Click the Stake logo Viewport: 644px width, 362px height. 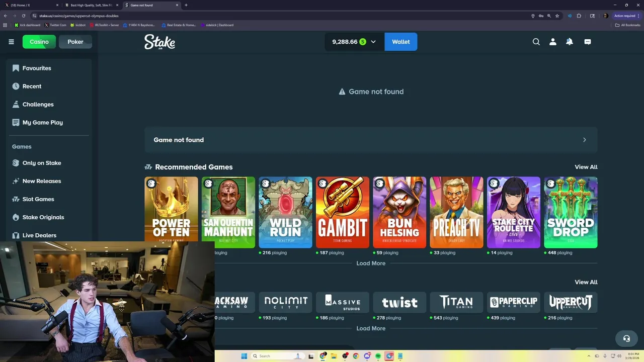coord(159,42)
